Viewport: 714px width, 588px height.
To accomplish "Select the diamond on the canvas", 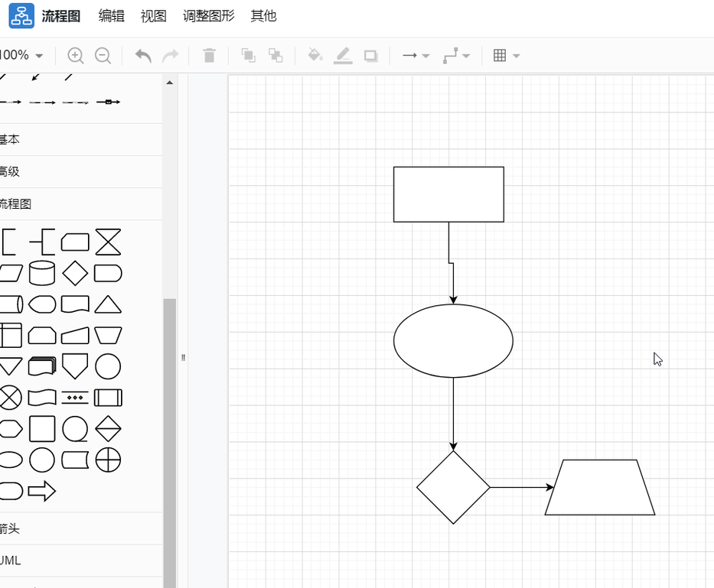I will (453, 487).
